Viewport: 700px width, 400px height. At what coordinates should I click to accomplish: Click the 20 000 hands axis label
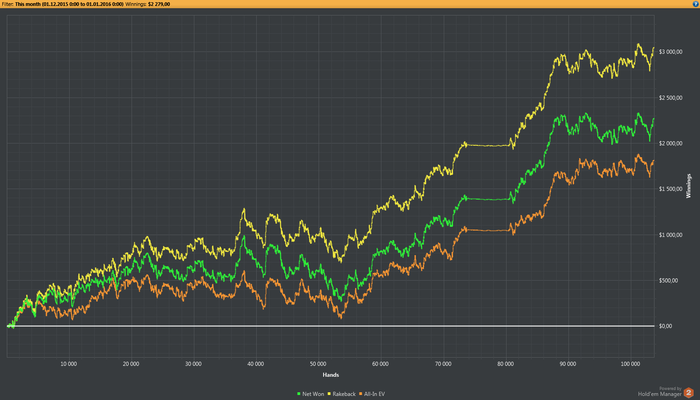pos(131,364)
